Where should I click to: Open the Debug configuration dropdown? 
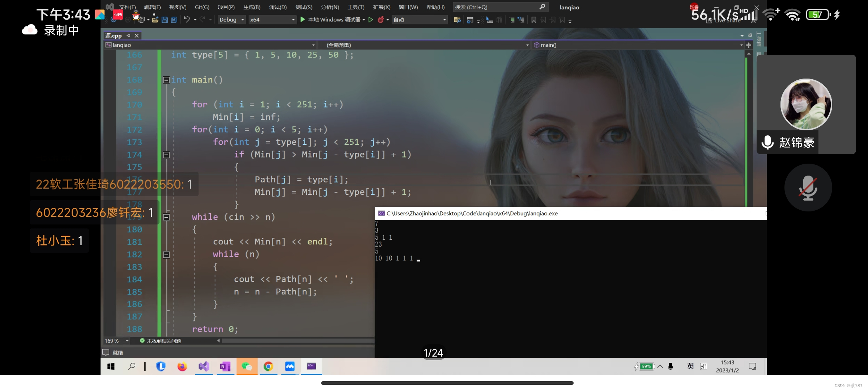pos(231,20)
